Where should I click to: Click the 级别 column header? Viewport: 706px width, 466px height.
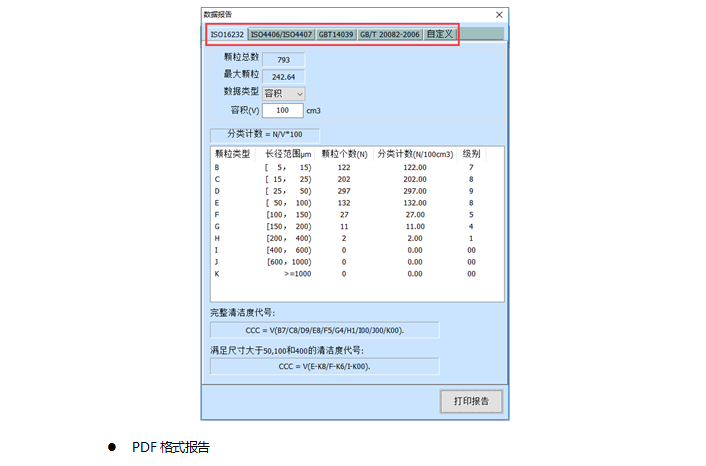(471, 154)
